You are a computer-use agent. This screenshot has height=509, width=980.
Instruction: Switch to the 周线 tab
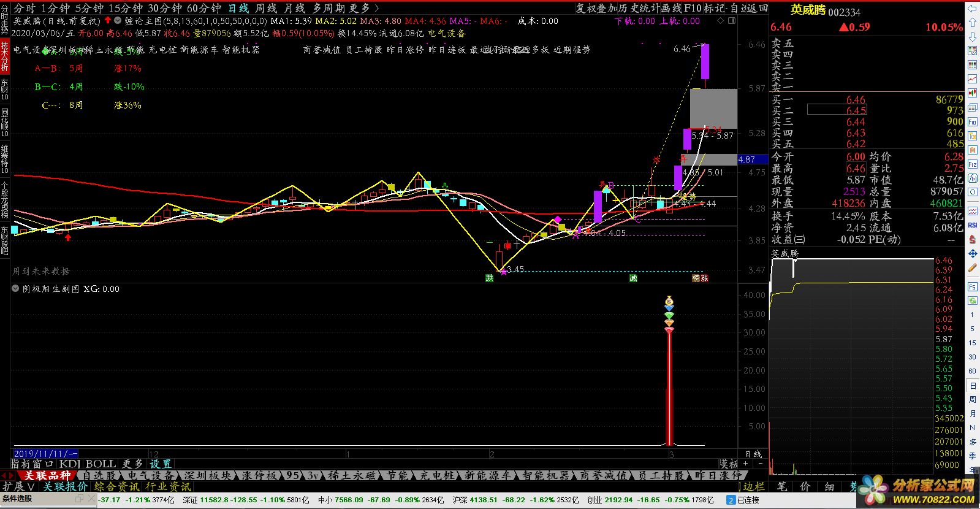[266, 8]
